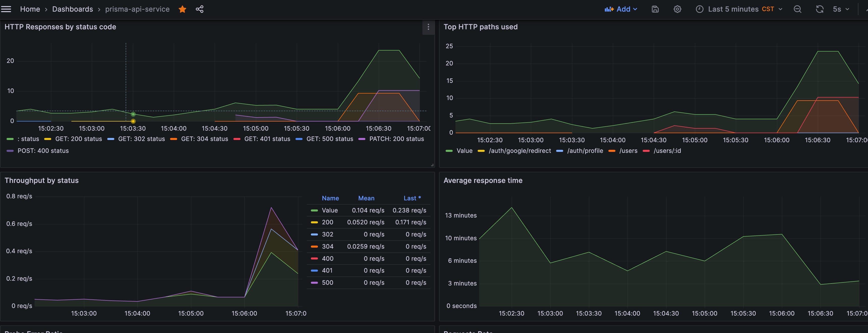
Task: Select the 200 row in throughput legend
Action: coord(369,222)
